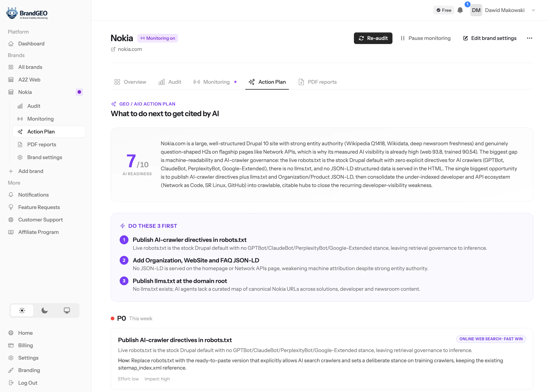Click Edit brand settings

489,38
